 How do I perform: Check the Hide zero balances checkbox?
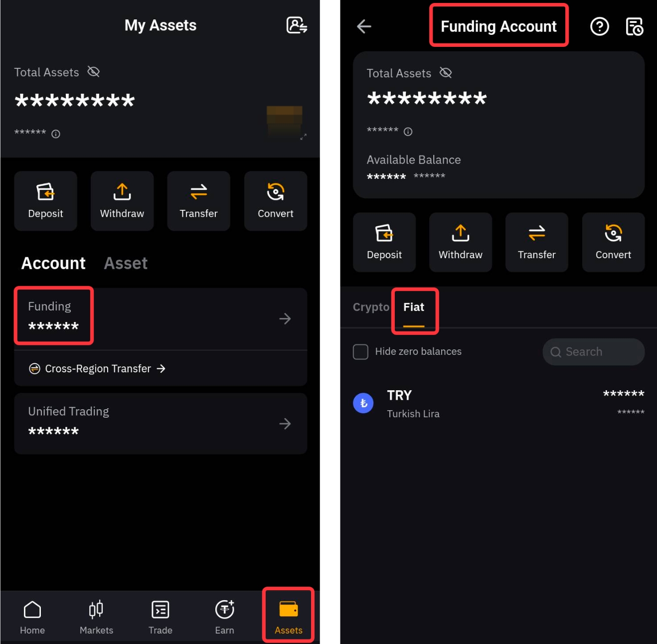[x=360, y=351]
